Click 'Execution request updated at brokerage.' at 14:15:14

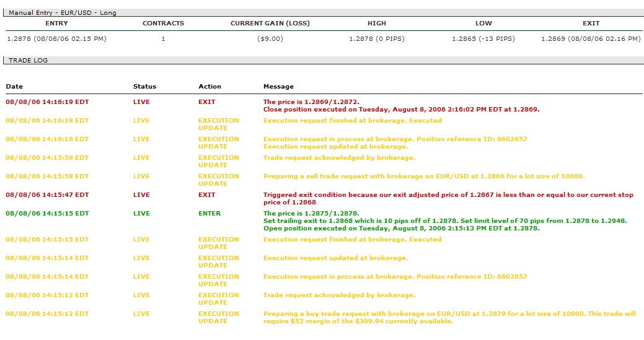tap(335, 258)
